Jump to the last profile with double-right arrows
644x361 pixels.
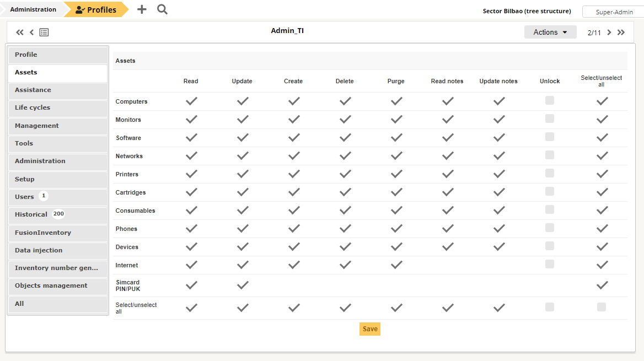click(621, 32)
